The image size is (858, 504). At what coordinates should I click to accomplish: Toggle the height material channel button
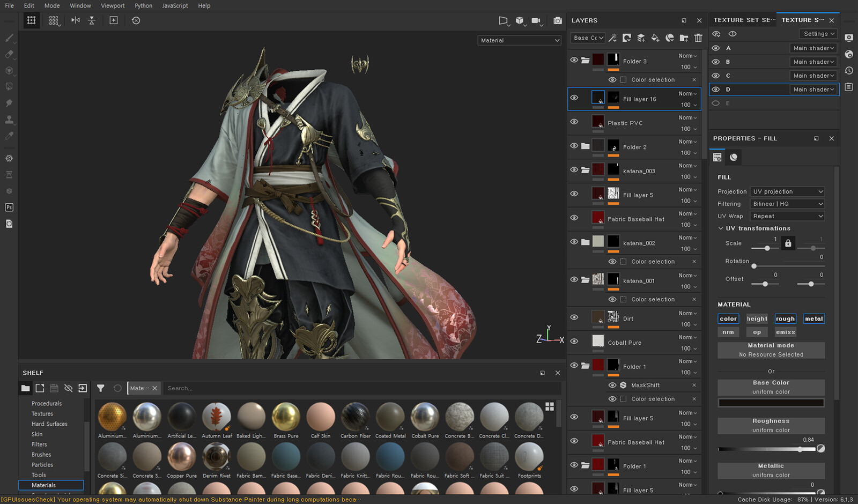(757, 318)
